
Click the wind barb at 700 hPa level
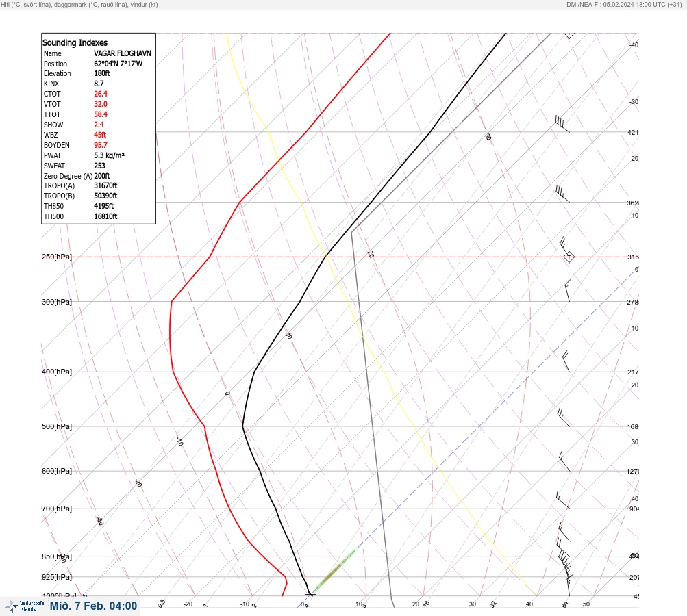[x=562, y=500]
